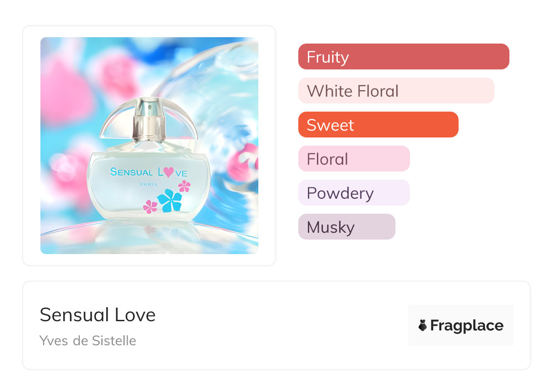Click the turquoise Sensual text on the bottle
The width and height of the screenshot is (553, 392).
pos(132,172)
